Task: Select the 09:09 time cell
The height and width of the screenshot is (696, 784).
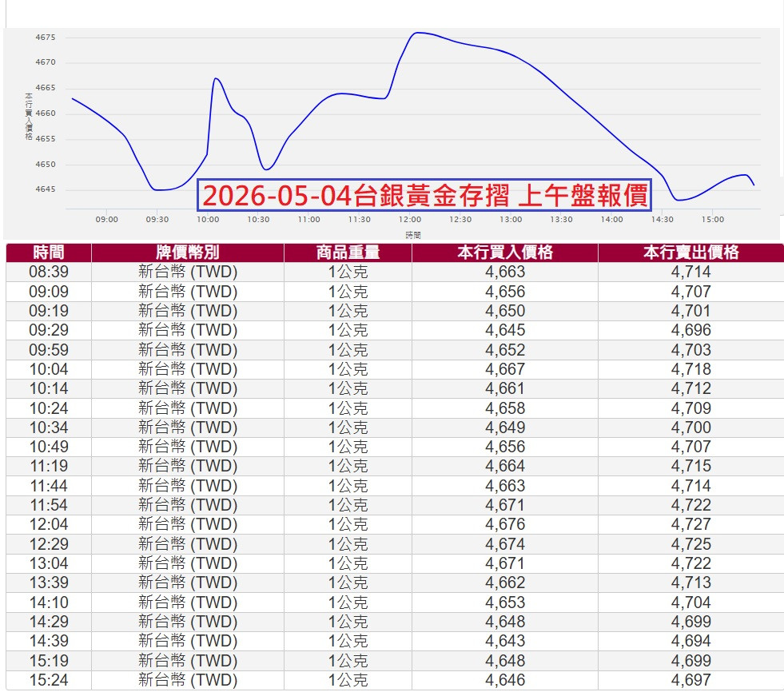Action: (x=49, y=292)
